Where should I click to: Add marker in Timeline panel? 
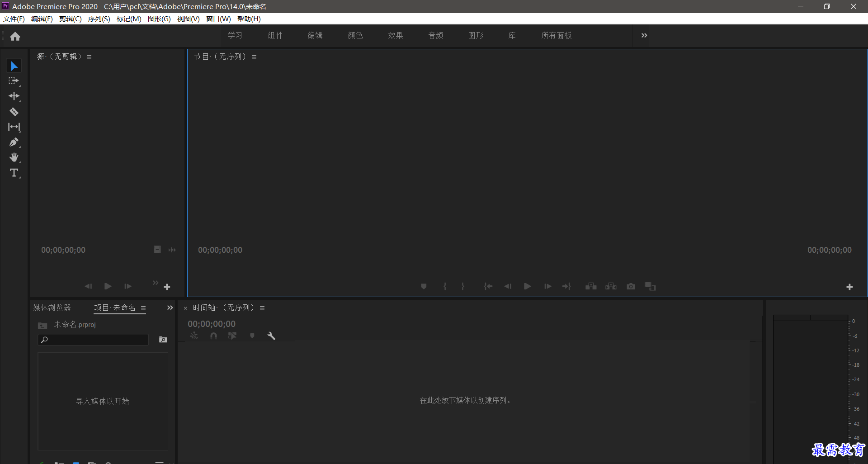(252, 336)
